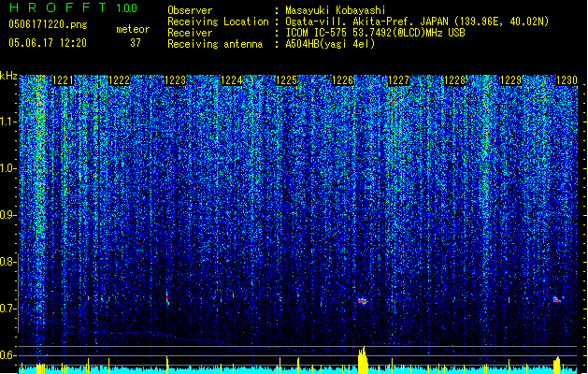Click the 1230 time marker
Screen dimensions: 588x374
(x=566, y=80)
